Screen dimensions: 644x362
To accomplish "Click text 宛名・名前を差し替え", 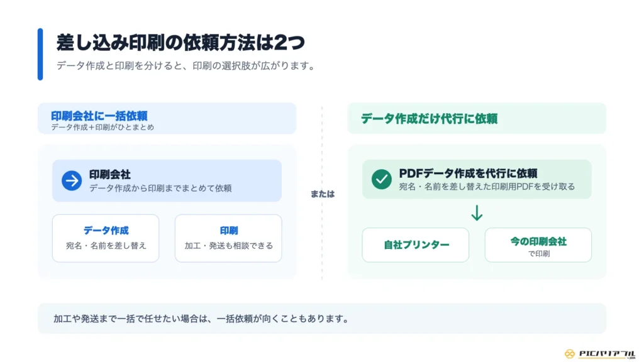I will [x=106, y=246].
